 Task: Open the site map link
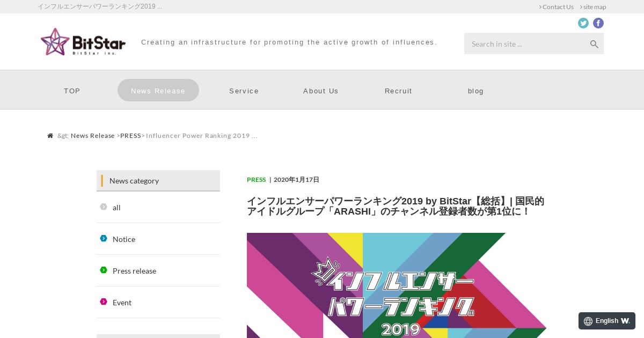tap(593, 7)
